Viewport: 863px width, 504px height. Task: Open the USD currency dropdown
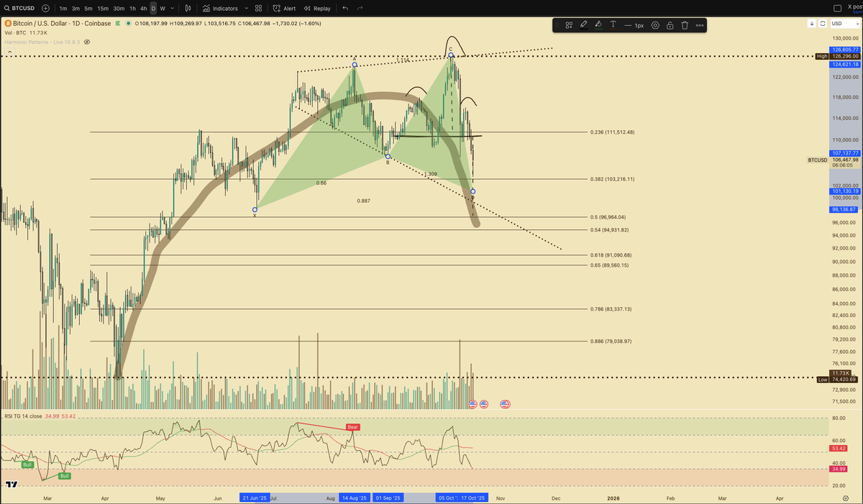click(844, 23)
